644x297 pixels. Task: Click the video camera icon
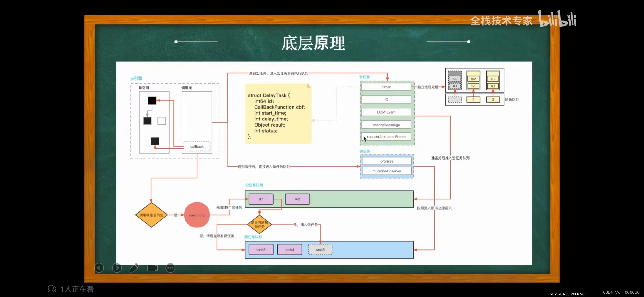[152, 268]
